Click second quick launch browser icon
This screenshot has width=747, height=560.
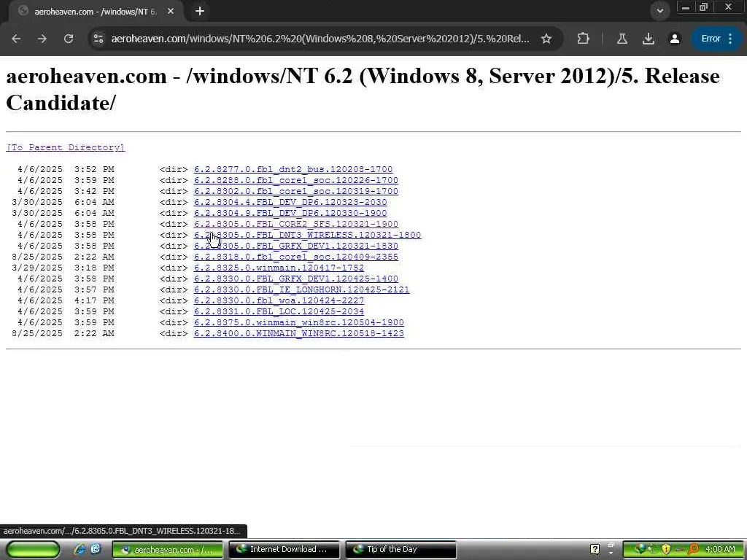96,549
